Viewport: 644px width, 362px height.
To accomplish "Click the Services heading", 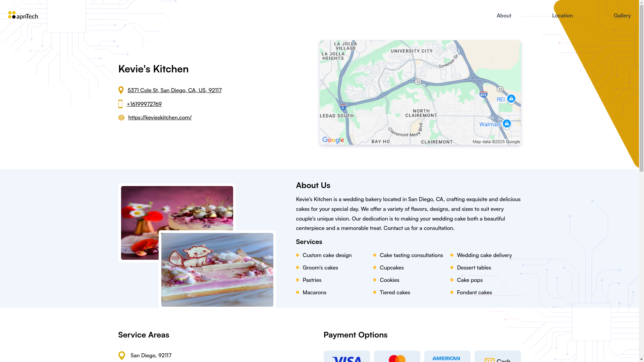I will pos(309,242).
